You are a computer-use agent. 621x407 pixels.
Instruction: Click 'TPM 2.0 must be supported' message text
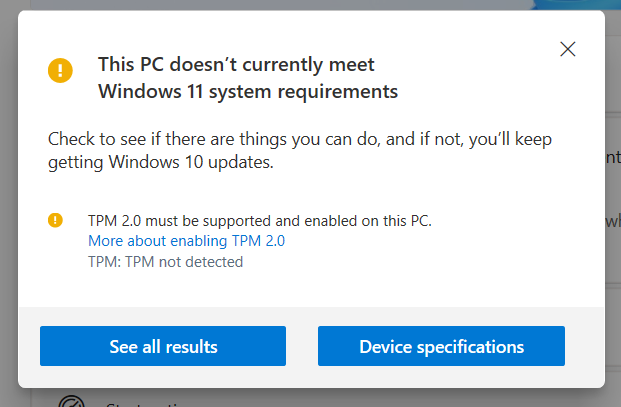point(260,221)
